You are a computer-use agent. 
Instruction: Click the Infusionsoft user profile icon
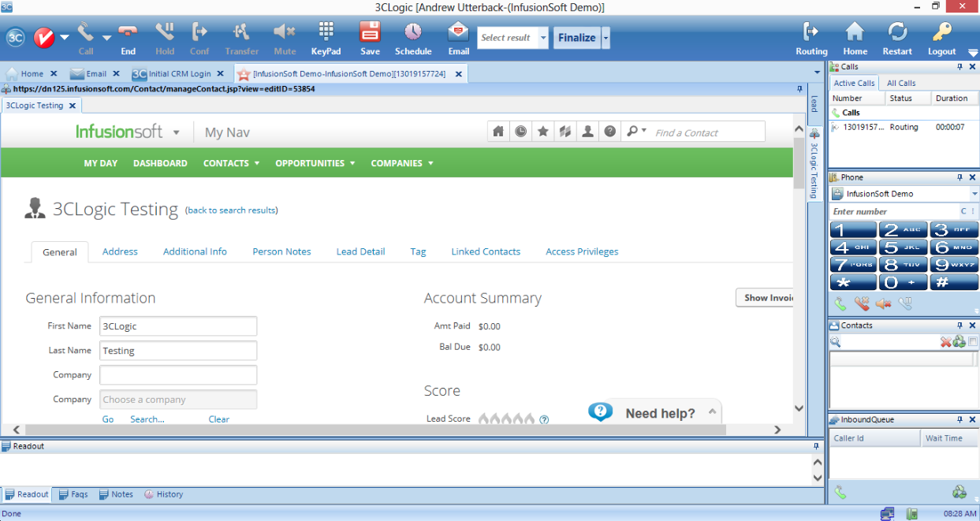tap(587, 132)
